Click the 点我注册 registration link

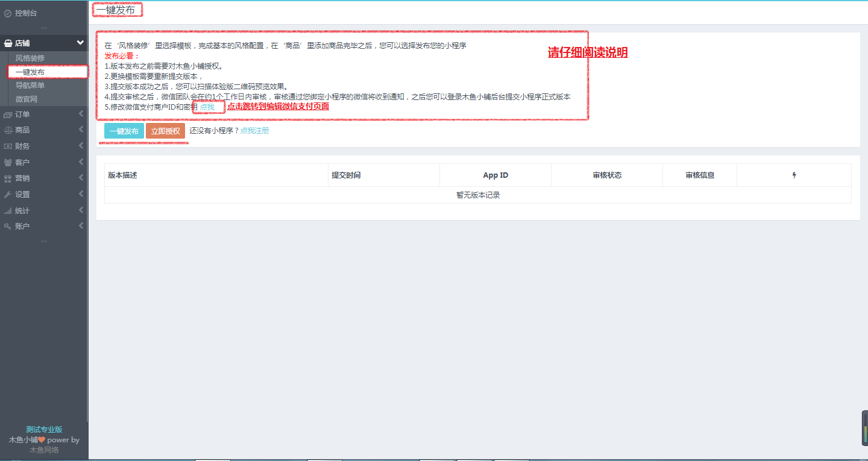click(256, 130)
